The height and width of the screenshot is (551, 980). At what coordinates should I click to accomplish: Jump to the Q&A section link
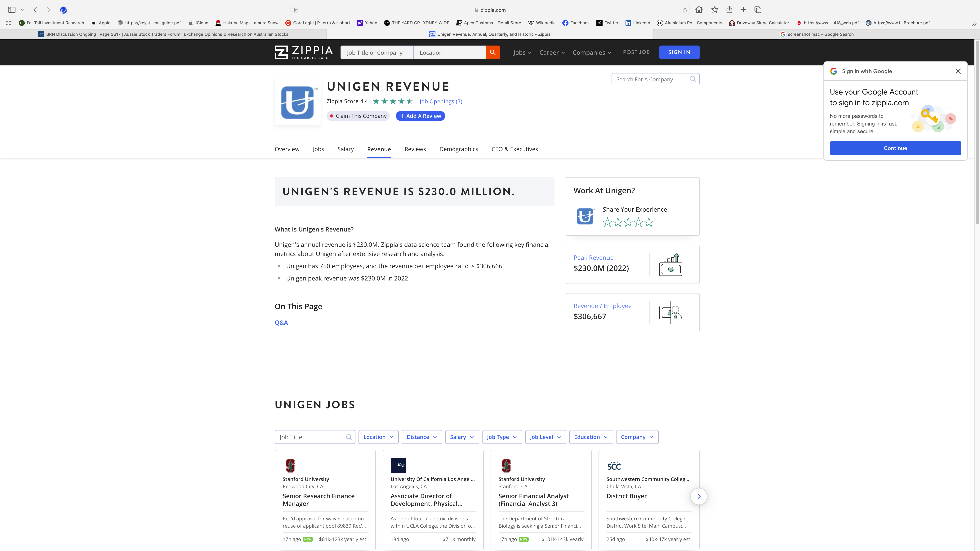coord(281,323)
